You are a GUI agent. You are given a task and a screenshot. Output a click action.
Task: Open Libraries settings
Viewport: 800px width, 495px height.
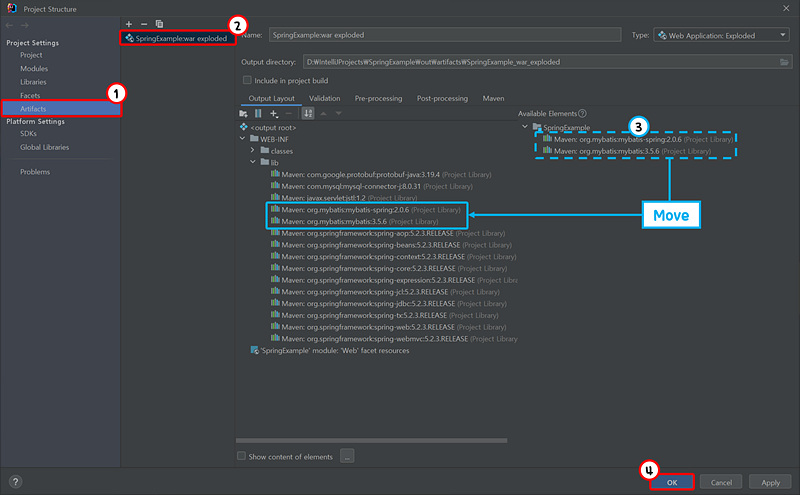click(x=33, y=82)
